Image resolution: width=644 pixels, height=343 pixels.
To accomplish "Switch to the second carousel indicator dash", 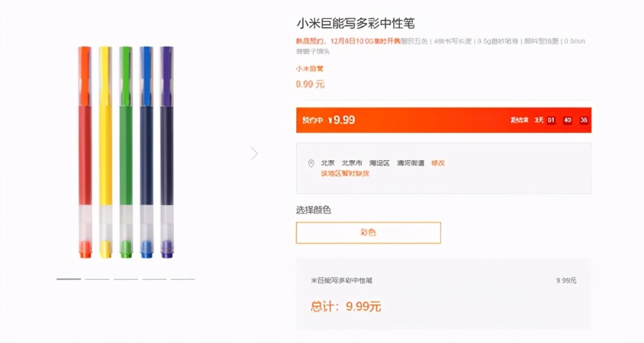I will click(x=97, y=279).
